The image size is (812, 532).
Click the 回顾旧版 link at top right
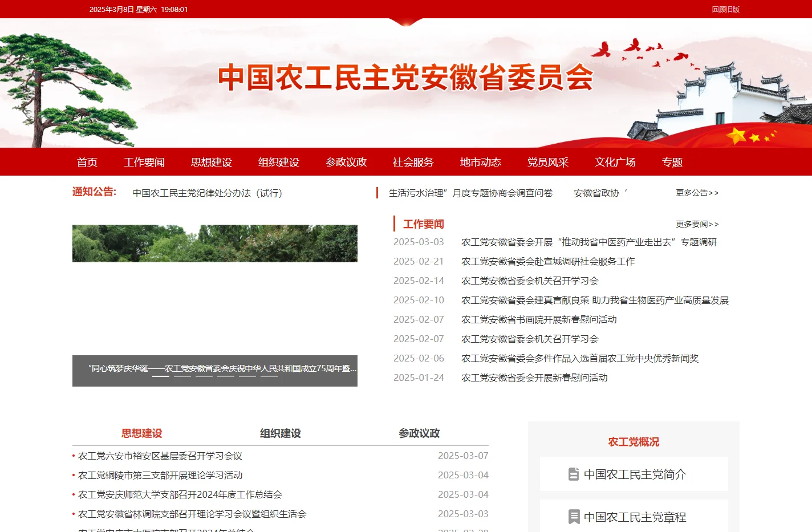pos(726,10)
